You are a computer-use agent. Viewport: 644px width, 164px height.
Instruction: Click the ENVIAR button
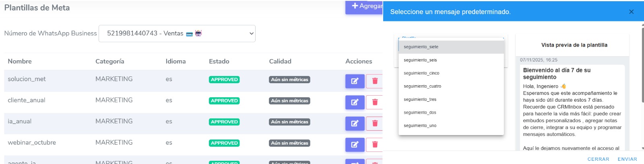coord(627,159)
